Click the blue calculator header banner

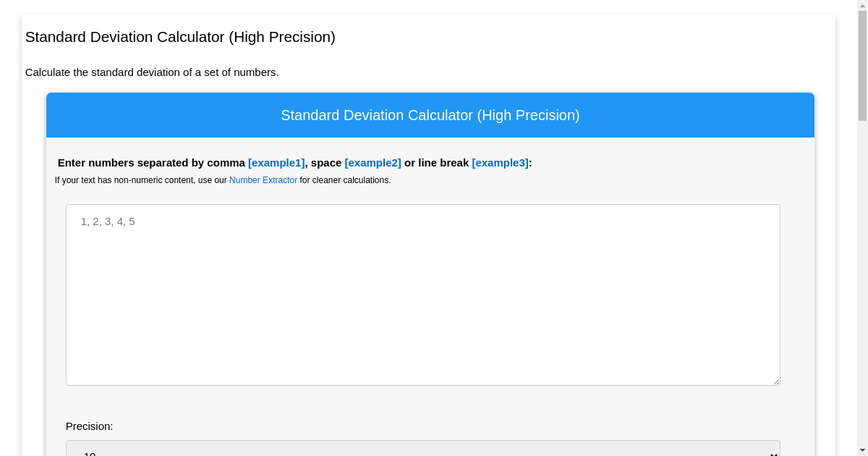(x=430, y=115)
